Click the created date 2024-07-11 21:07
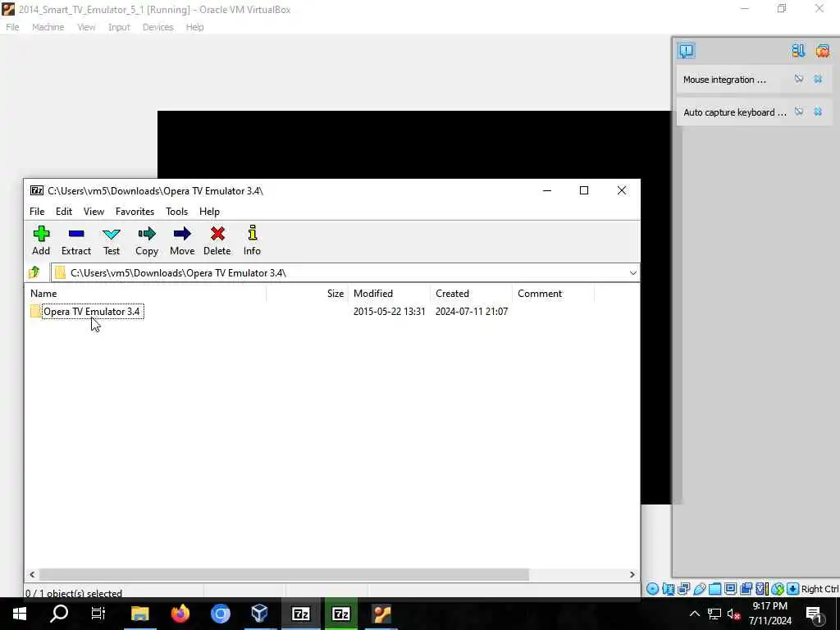Image resolution: width=840 pixels, height=630 pixels. click(472, 311)
